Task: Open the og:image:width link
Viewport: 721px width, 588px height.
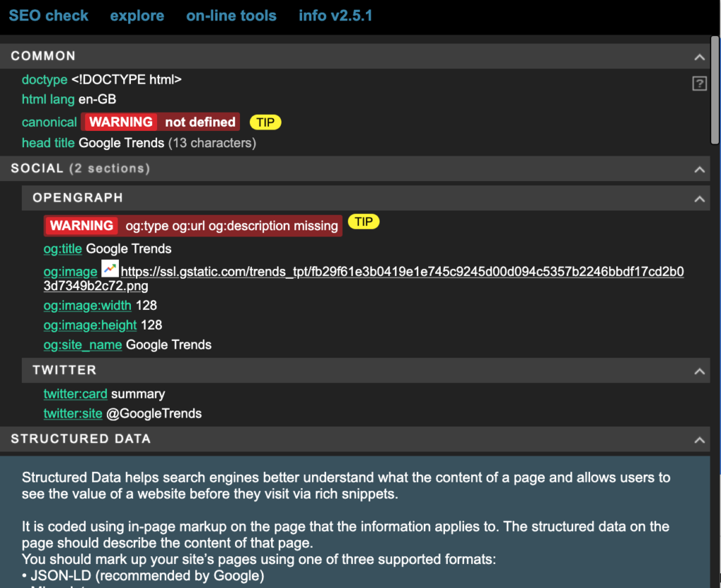Action: click(x=87, y=305)
